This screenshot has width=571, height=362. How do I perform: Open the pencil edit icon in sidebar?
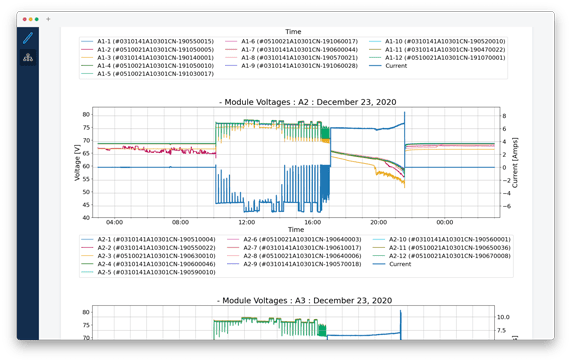pos(28,38)
